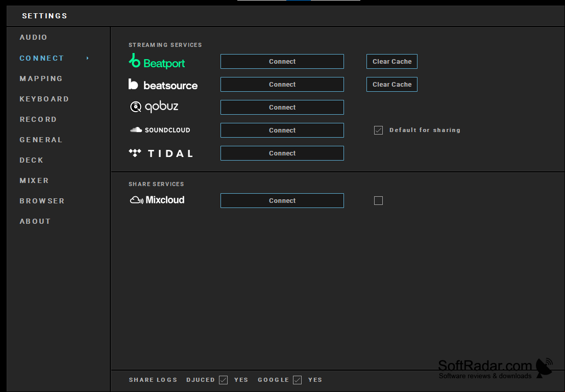
Task: Toggle the DJUCED share logs checkbox
Action: [x=224, y=380]
